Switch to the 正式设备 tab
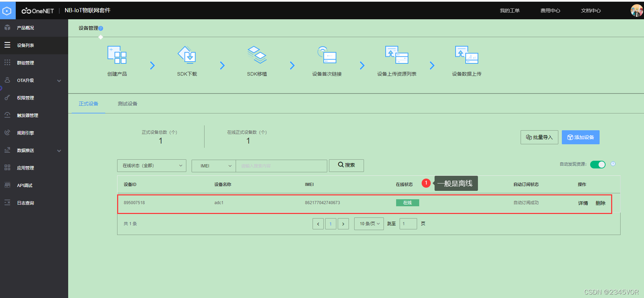The width and height of the screenshot is (644, 298). point(88,104)
